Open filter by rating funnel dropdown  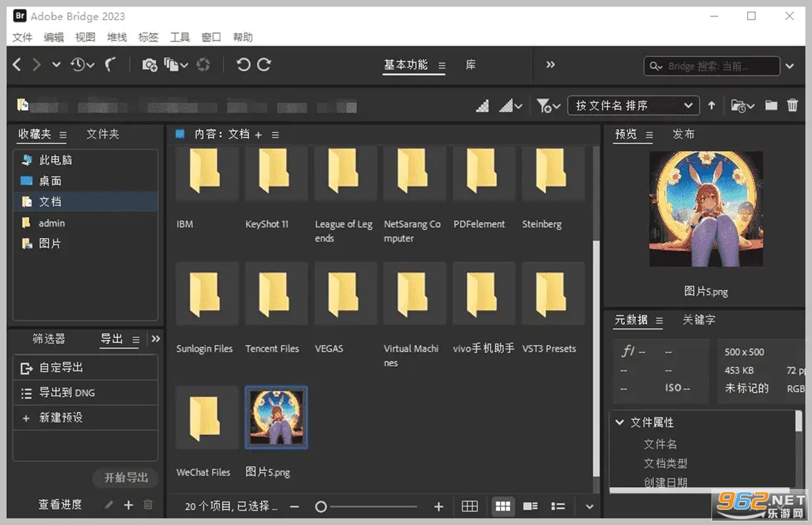point(548,106)
